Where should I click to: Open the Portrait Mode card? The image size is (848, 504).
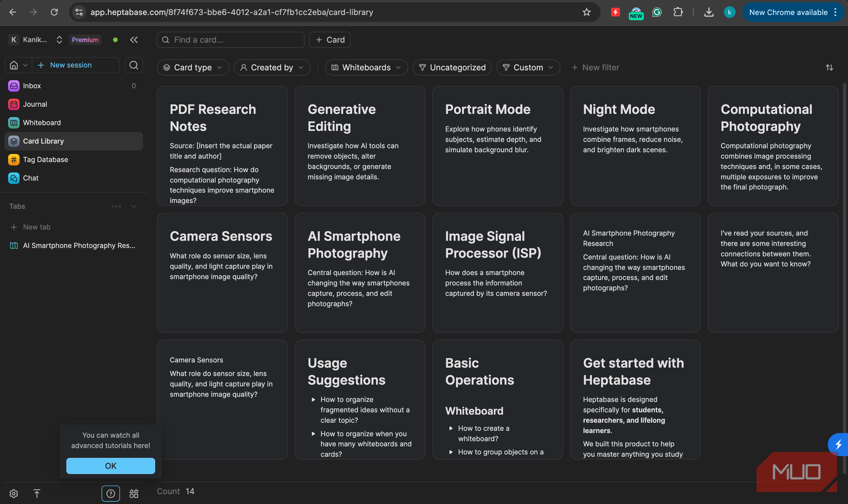click(497, 146)
